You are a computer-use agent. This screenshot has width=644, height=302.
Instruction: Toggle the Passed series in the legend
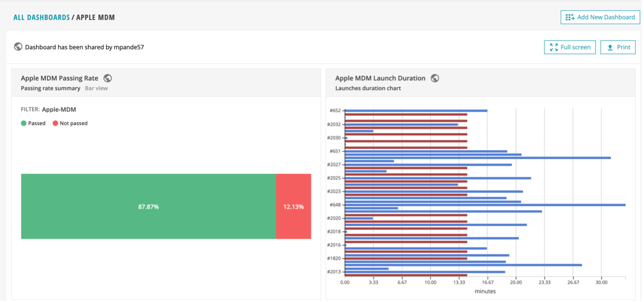pos(34,123)
